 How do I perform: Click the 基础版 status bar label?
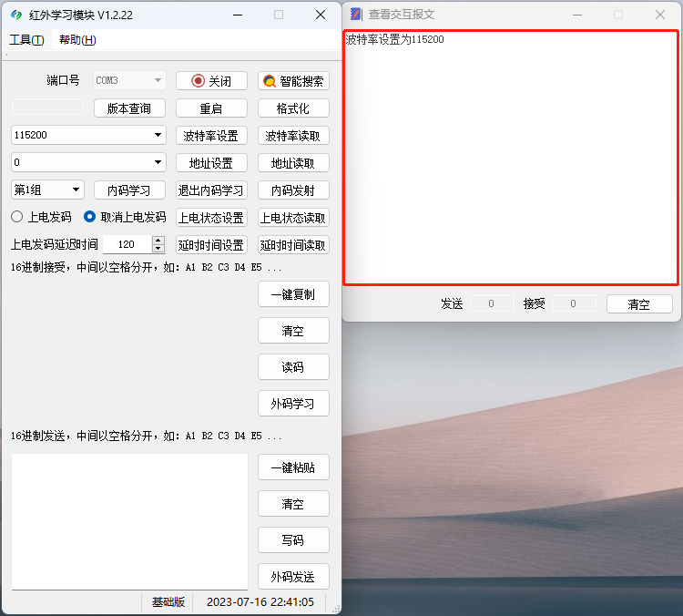(x=168, y=602)
